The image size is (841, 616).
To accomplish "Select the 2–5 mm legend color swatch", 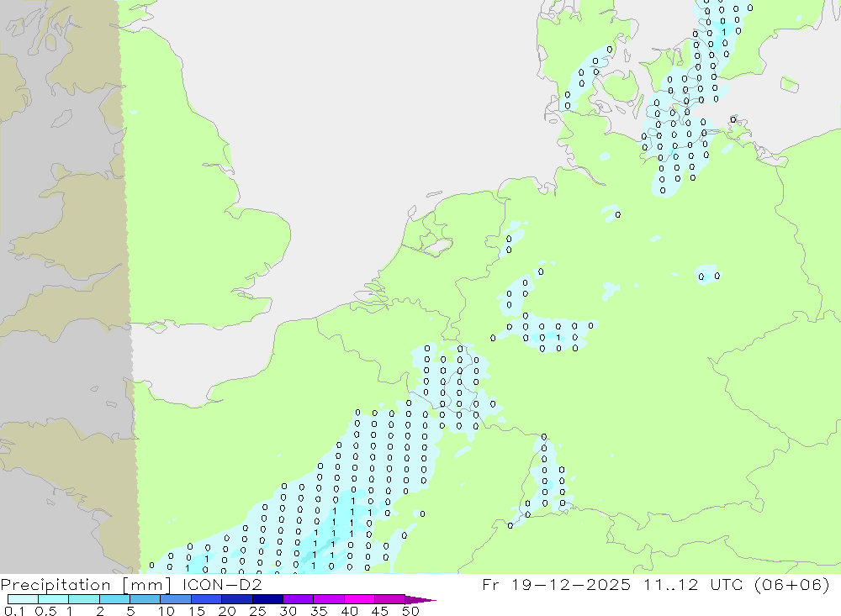I will (x=114, y=599).
